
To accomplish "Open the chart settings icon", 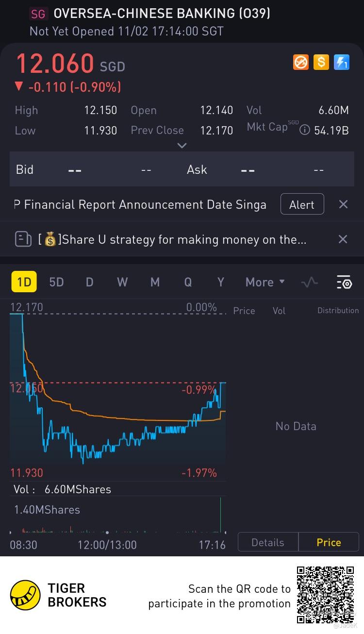I will (x=344, y=282).
